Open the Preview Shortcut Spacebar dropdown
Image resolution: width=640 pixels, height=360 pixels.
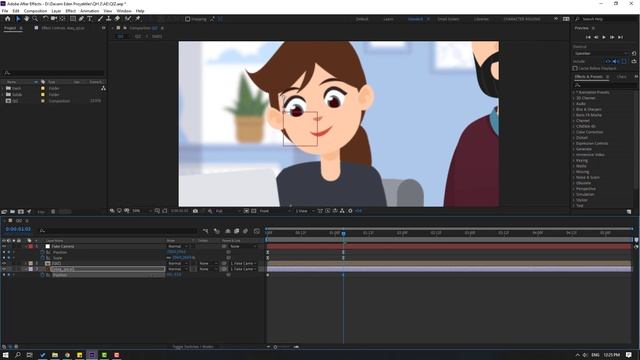pyautogui.click(x=601, y=53)
